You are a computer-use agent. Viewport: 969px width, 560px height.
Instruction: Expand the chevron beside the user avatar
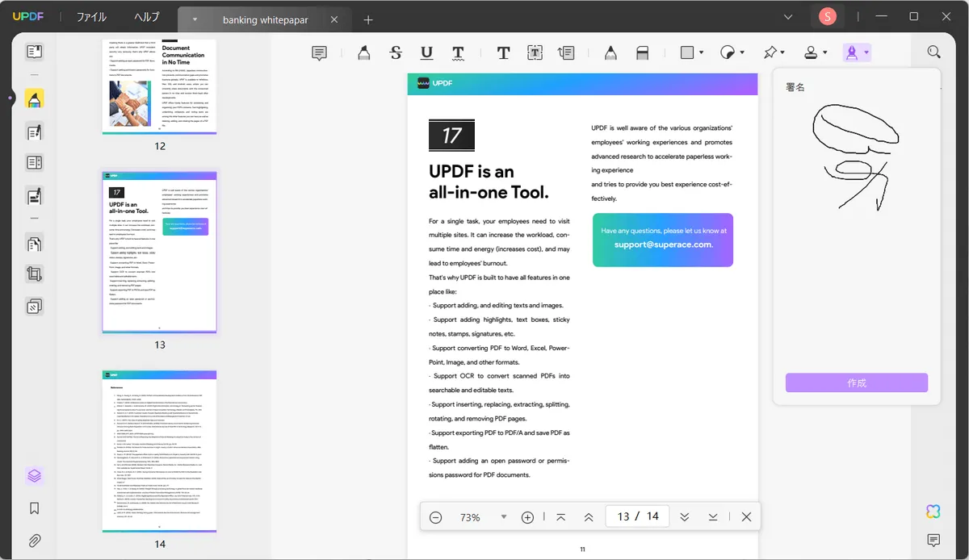tap(788, 16)
